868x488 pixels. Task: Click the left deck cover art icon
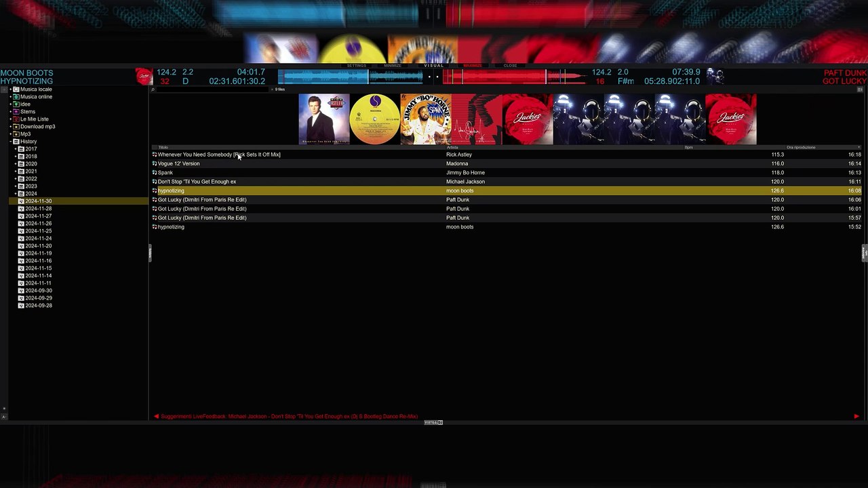[x=144, y=77]
